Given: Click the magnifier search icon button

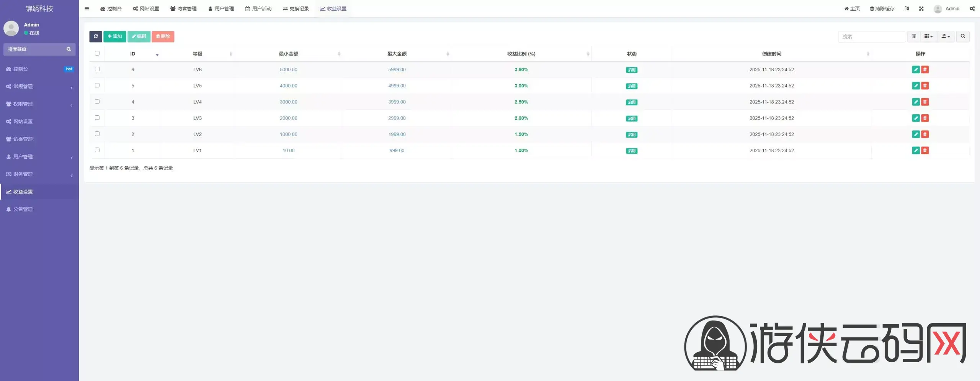Looking at the screenshot, I should pyautogui.click(x=963, y=36).
